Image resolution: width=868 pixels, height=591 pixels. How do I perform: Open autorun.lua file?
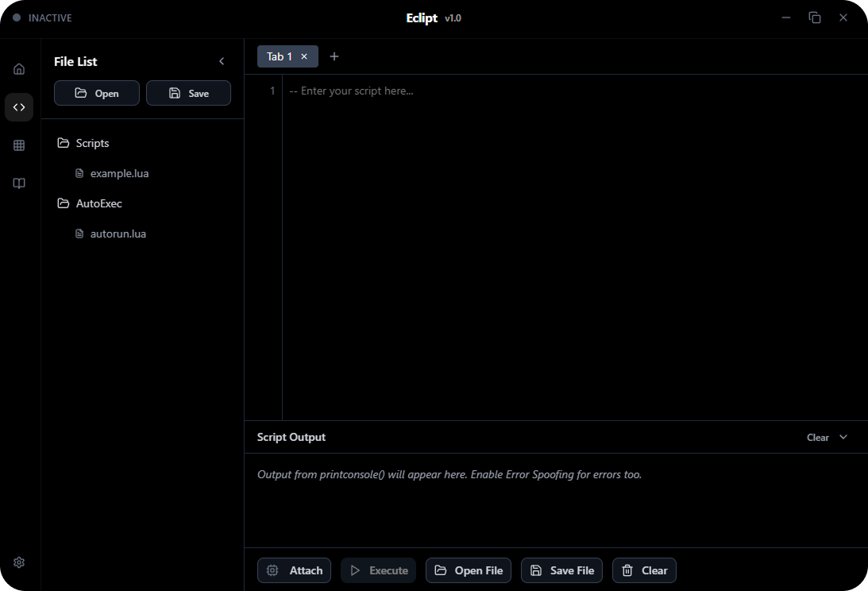110,234
